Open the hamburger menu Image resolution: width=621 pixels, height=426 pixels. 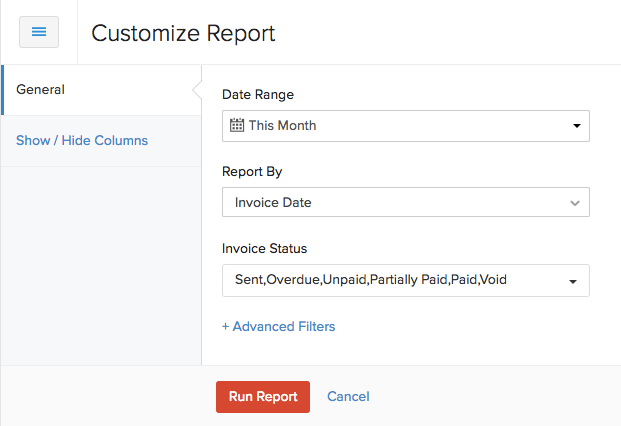pos(39,32)
